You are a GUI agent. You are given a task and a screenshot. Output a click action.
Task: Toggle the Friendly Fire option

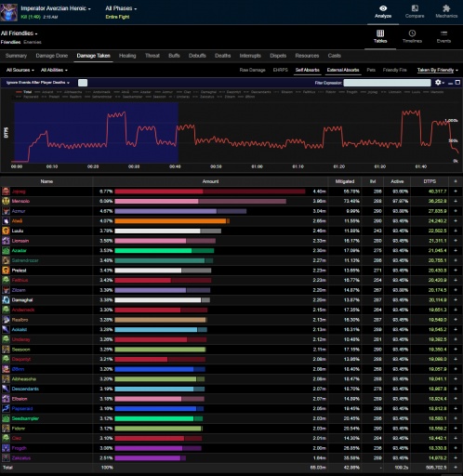pyautogui.click(x=394, y=70)
